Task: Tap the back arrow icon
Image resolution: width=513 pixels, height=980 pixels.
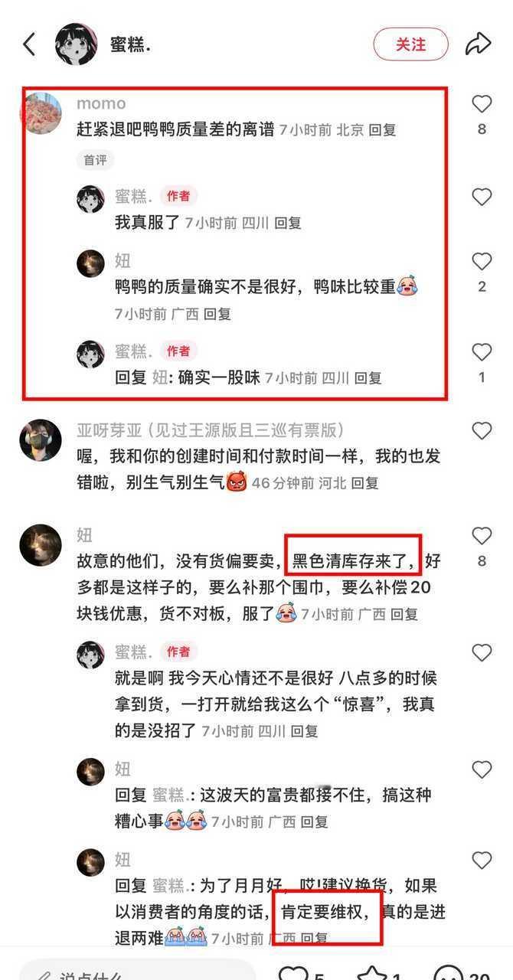Action: (29, 44)
